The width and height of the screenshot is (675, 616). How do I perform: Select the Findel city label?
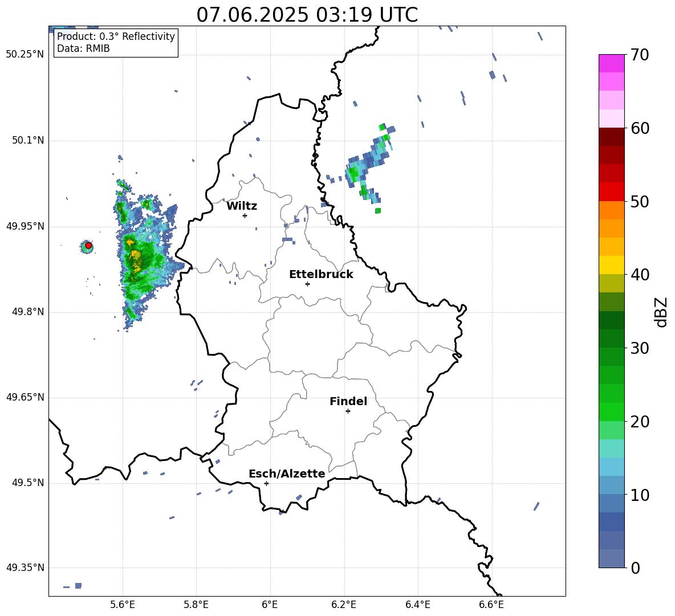point(348,401)
